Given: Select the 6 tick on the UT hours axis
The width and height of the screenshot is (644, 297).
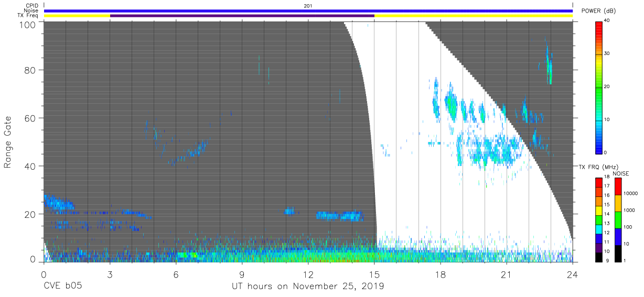Looking at the screenshot, I should click(x=176, y=274).
